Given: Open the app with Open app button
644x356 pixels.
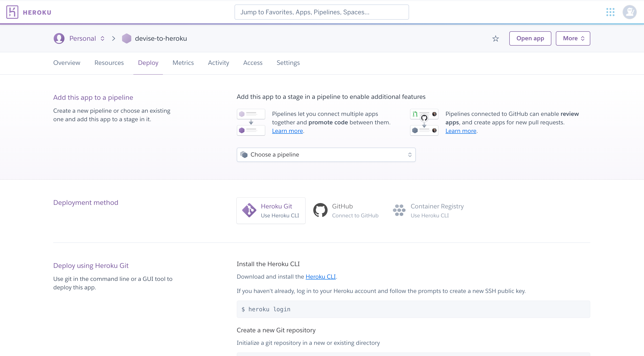Looking at the screenshot, I should coord(530,38).
